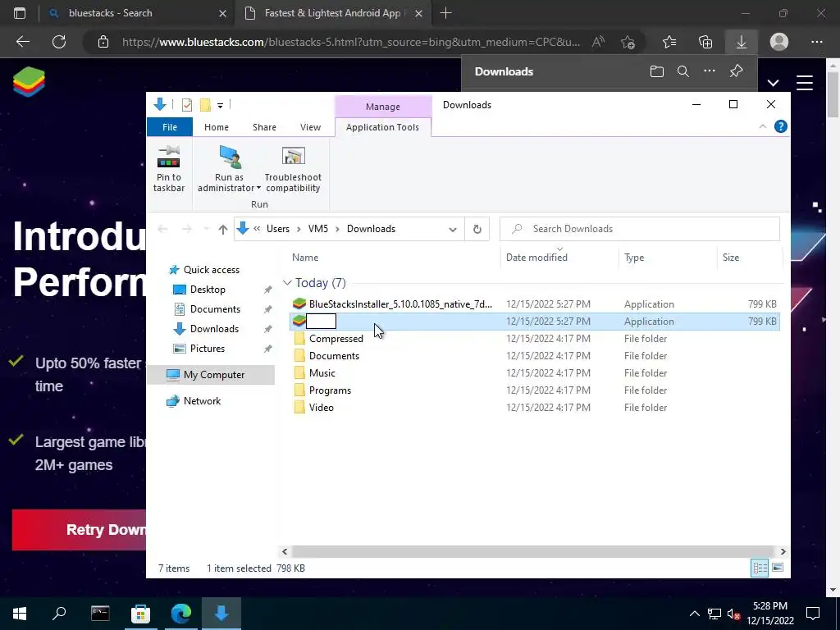Switch to the Home ribbon tab

[217, 127]
